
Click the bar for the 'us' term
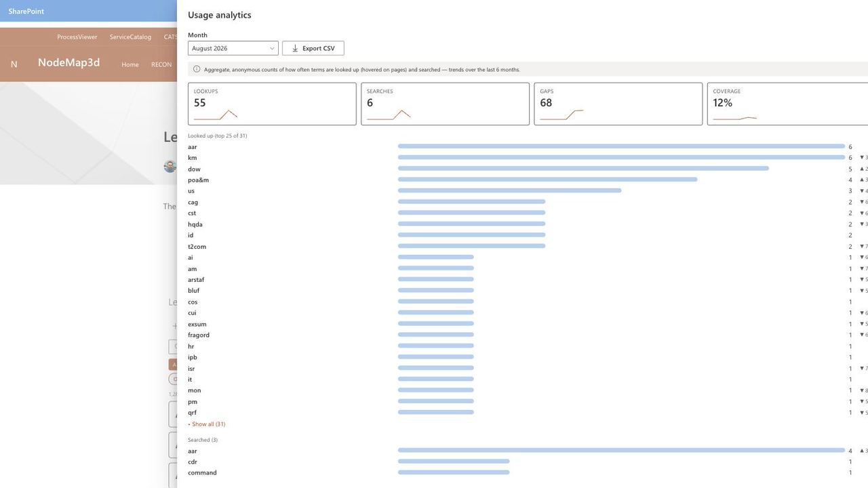tap(509, 191)
